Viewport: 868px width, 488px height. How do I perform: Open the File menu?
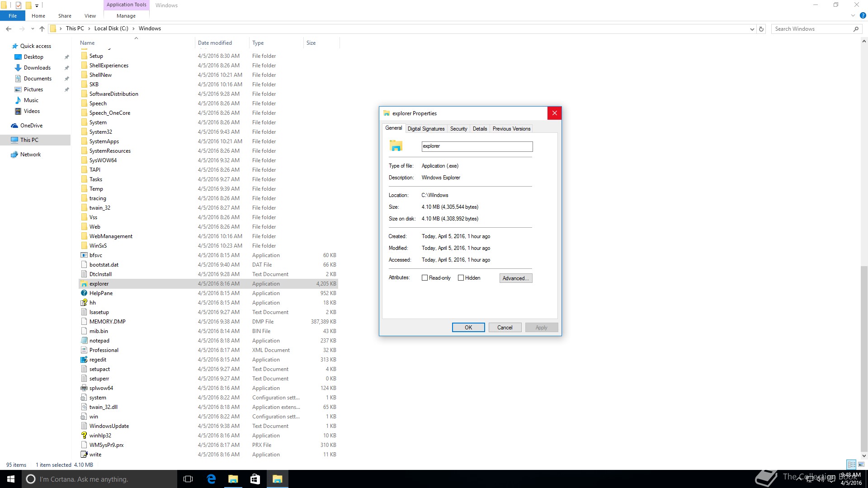point(13,16)
